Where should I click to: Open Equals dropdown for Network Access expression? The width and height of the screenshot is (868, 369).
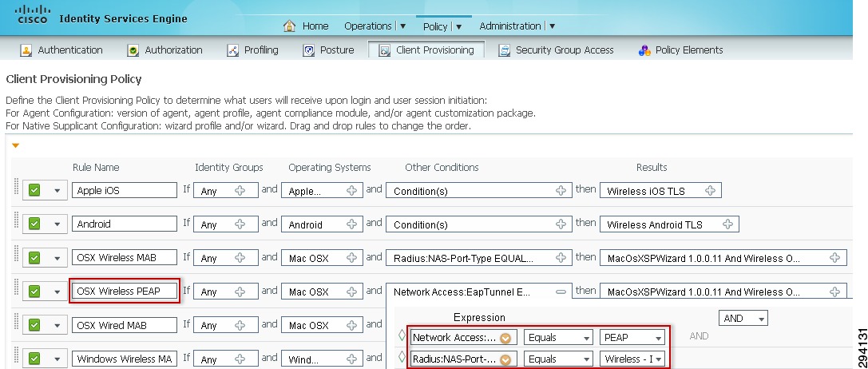coord(557,337)
